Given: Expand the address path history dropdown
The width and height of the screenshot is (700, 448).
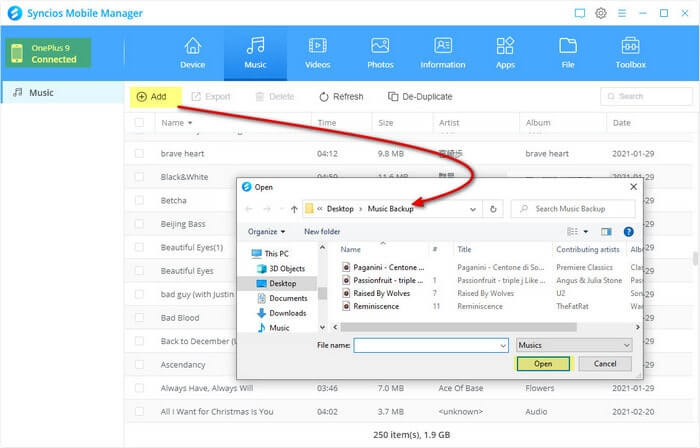Looking at the screenshot, I should (x=473, y=209).
